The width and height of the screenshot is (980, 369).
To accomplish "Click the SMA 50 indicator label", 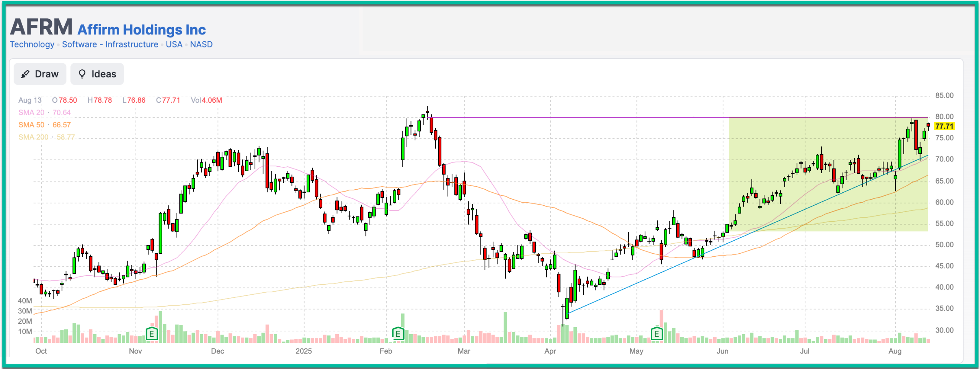I will pos(44,125).
